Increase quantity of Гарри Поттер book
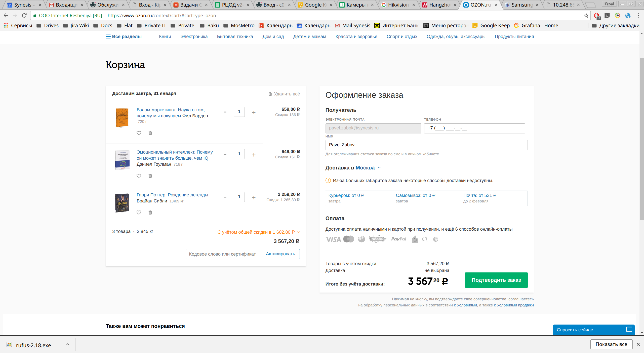The height and width of the screenshot is (353, 644). [x=254, y=197]
